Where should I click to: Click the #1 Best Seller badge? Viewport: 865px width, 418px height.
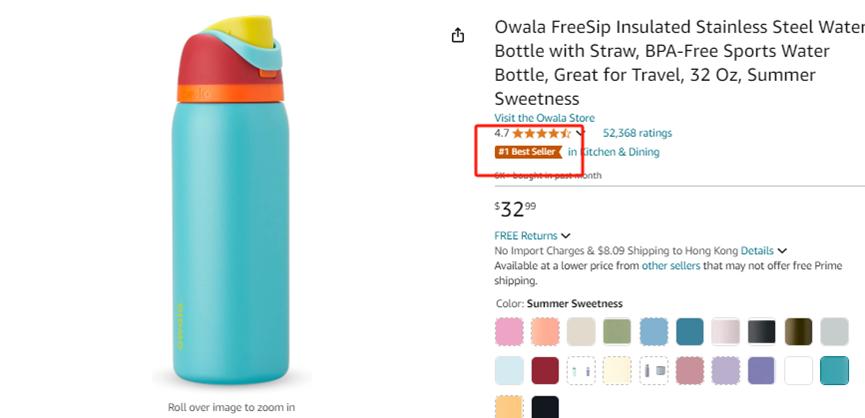(527, 152)
